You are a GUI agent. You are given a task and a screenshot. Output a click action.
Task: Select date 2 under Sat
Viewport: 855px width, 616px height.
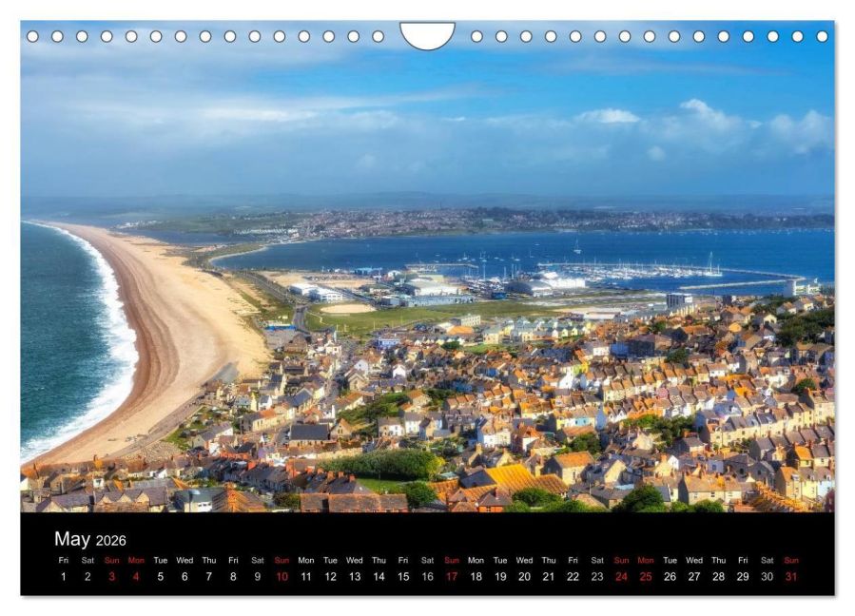click(87, 577)
